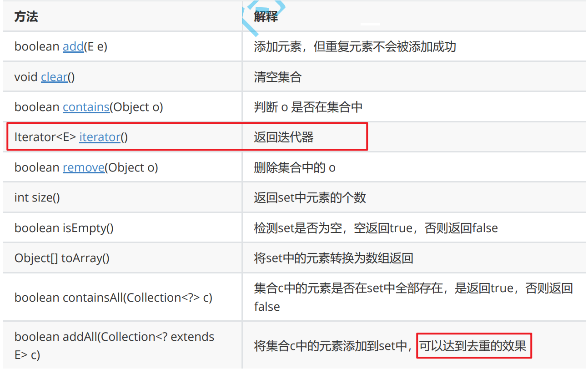Click the red-boxed 可以达到去重的效果 text
The image size is (588, 369).
point(473,346)
